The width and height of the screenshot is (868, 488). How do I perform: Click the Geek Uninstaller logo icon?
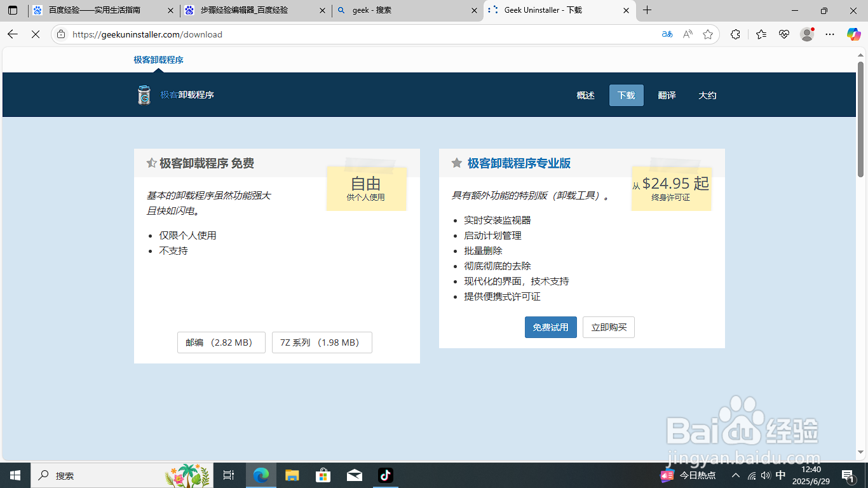pos(144,95)
